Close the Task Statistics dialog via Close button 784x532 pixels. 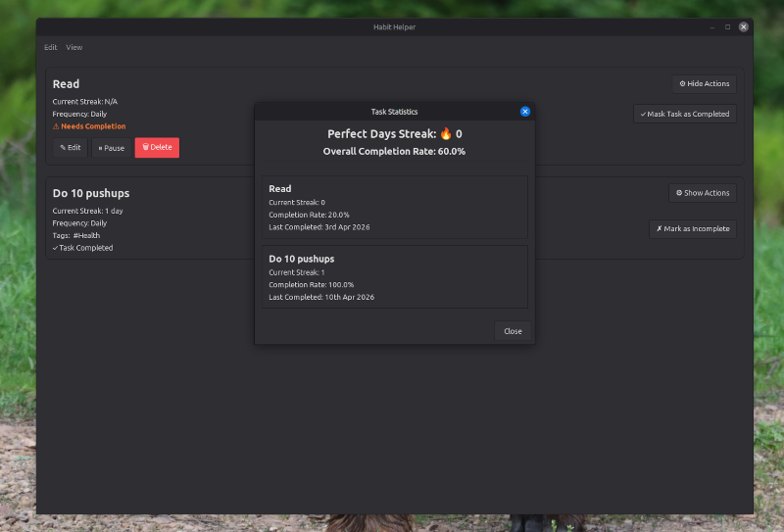point(513,331)
